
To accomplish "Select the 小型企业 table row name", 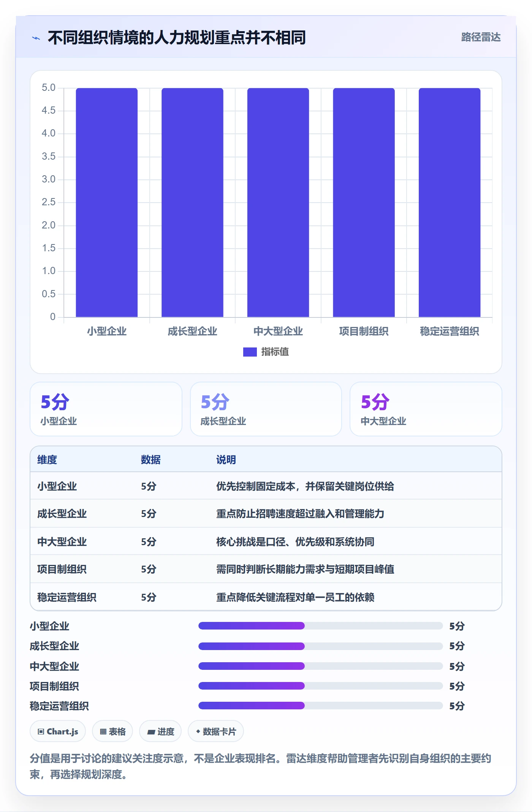I will (x=57, y=486).
